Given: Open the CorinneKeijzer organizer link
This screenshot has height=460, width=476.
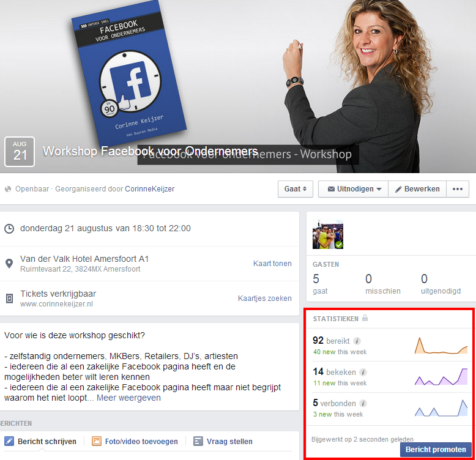Looking at the screenshot, I should 150,189.
